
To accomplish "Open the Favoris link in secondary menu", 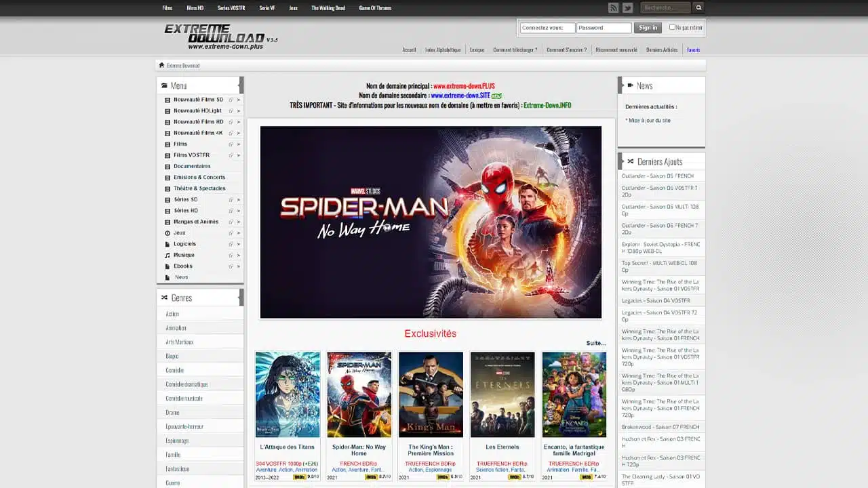I will tap(693, 49).
